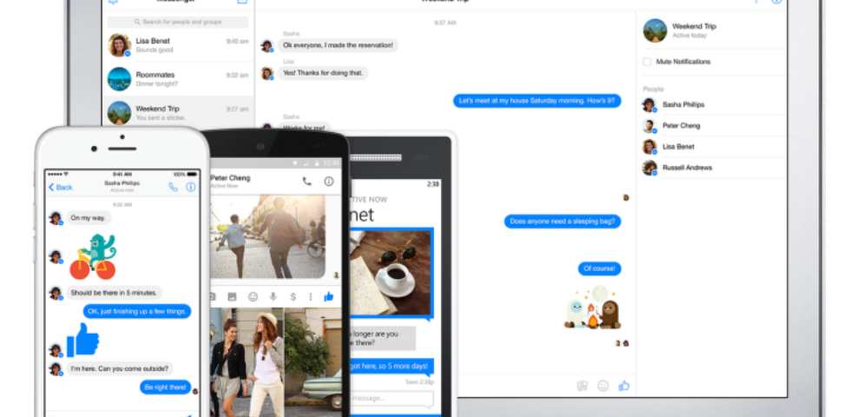The height and width of the screenshot is (417, 868).
Task: Open the three-dot more icon in the Android toolbar
Action: point(311,297)
